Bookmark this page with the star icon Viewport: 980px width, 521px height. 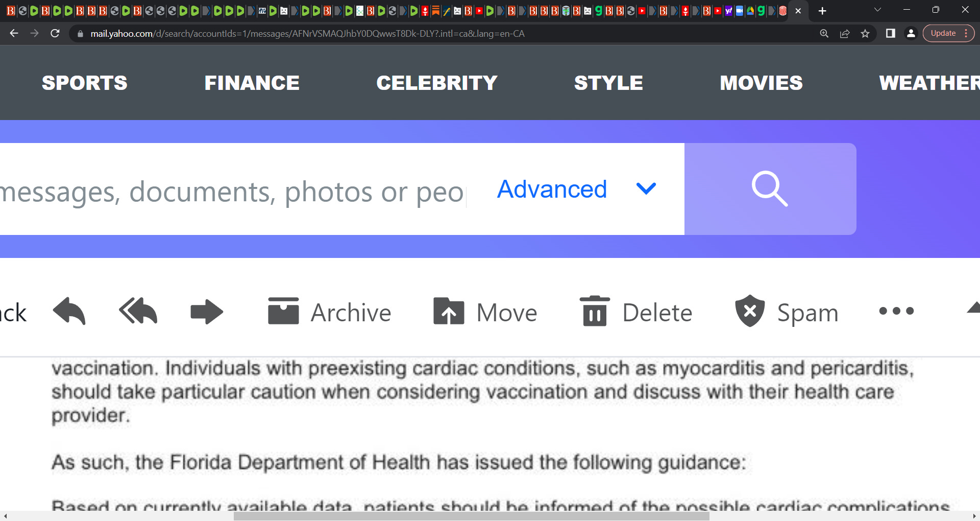865,34
